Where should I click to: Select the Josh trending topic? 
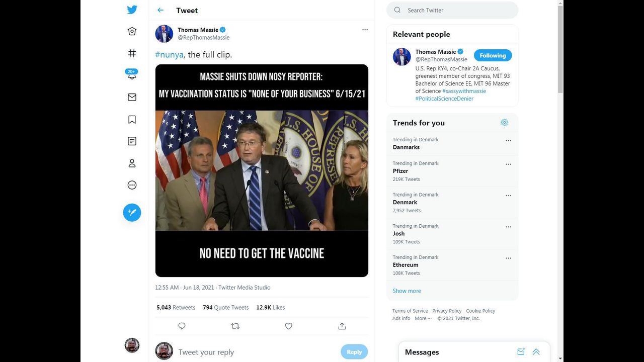[398, 234]
